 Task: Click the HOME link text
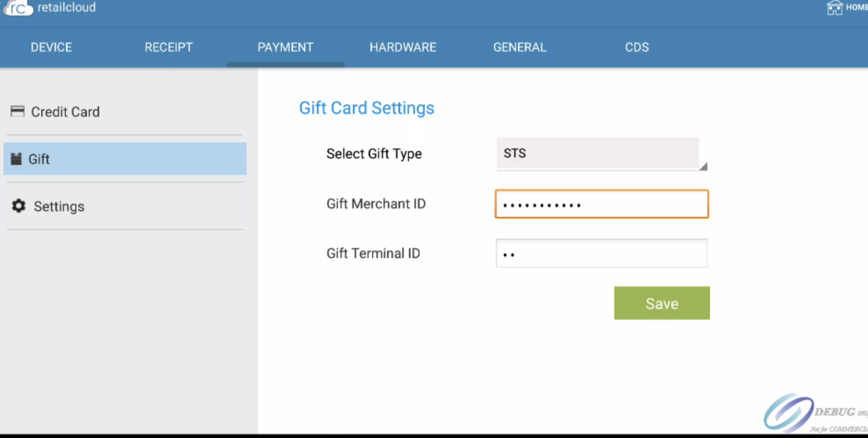(x=856, y=7)
